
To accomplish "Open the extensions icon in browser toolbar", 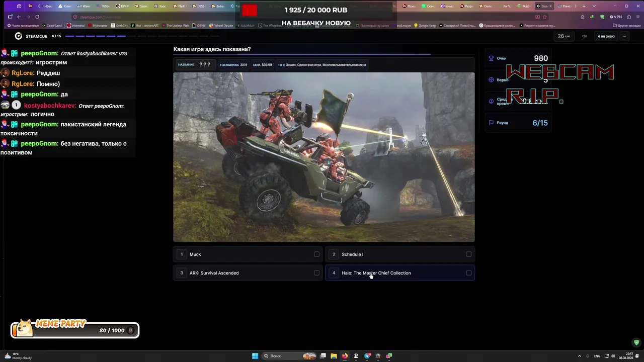I will 629,17.
